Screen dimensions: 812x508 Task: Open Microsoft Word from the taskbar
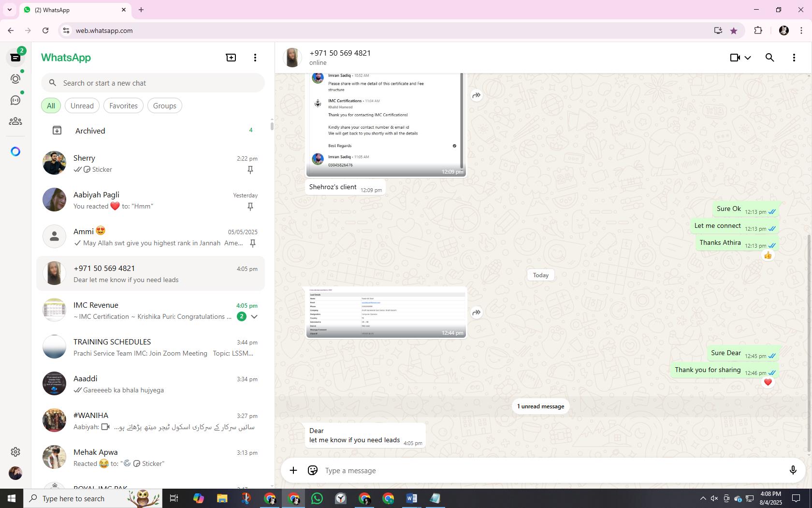(412, 498)
